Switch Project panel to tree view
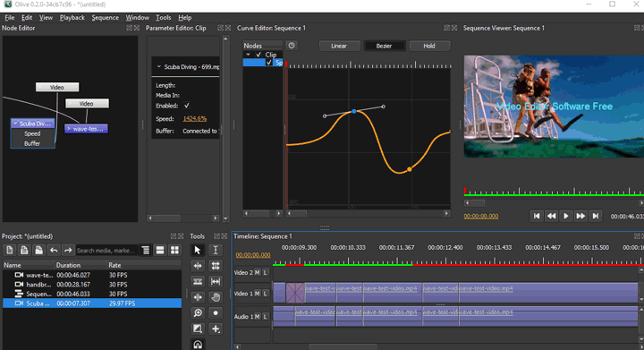 [x=146, y=250]
